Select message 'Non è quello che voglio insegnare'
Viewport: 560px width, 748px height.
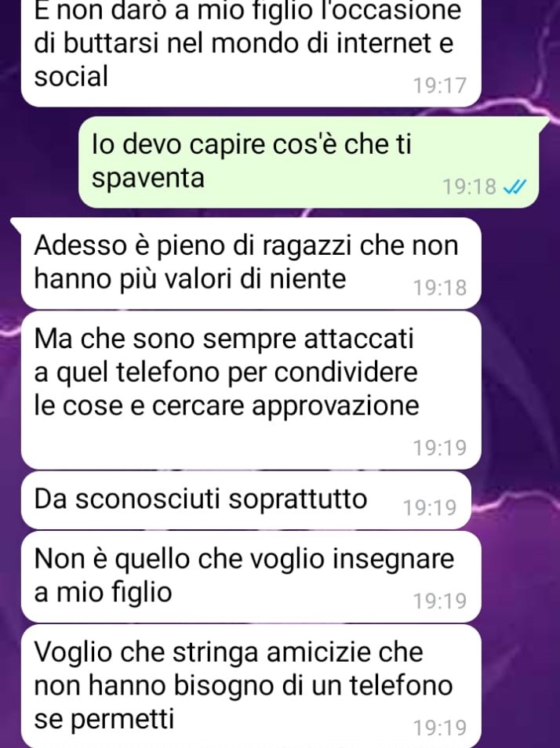pos(251,577)
